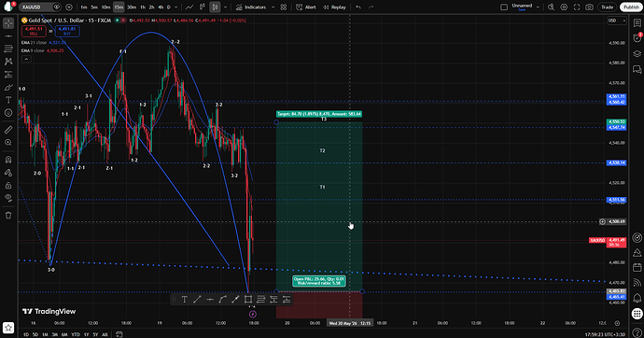Viewport: 644px width, 338px height.
Task: Open the Trade panel button
Action: coord(607,7)
